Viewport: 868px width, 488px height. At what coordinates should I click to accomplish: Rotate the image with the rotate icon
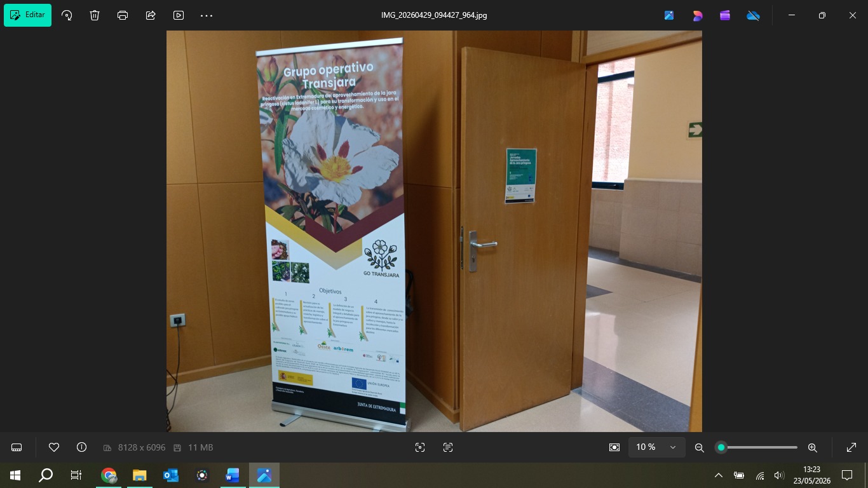tap(67, 15)
